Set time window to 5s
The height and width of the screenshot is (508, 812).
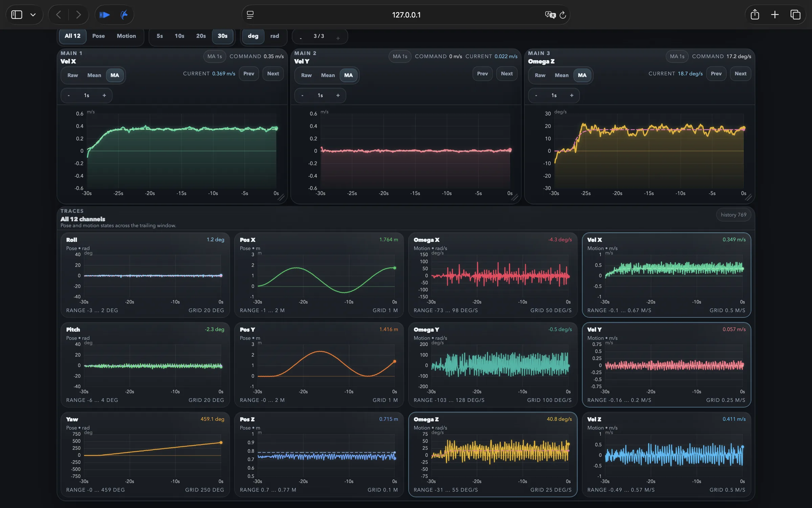coord(160,36)
